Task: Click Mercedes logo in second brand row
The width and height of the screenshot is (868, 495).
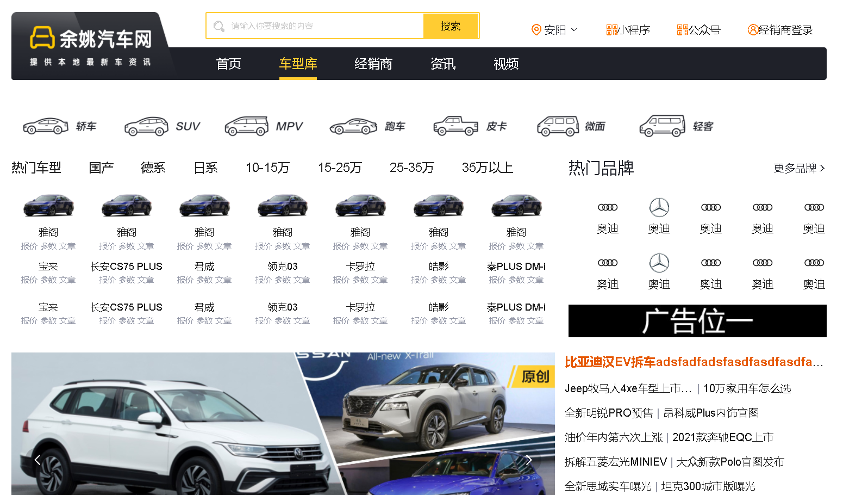Action: pos(659,263)
